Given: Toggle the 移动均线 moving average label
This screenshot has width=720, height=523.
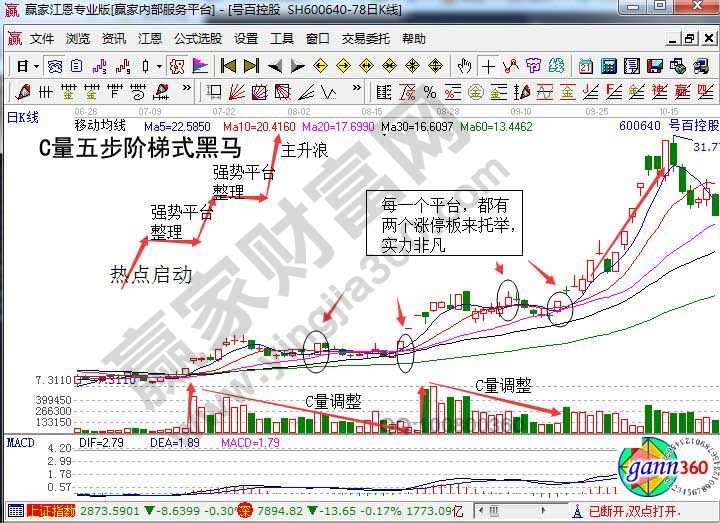Looking at the screenshot, I should pos(101,126).
